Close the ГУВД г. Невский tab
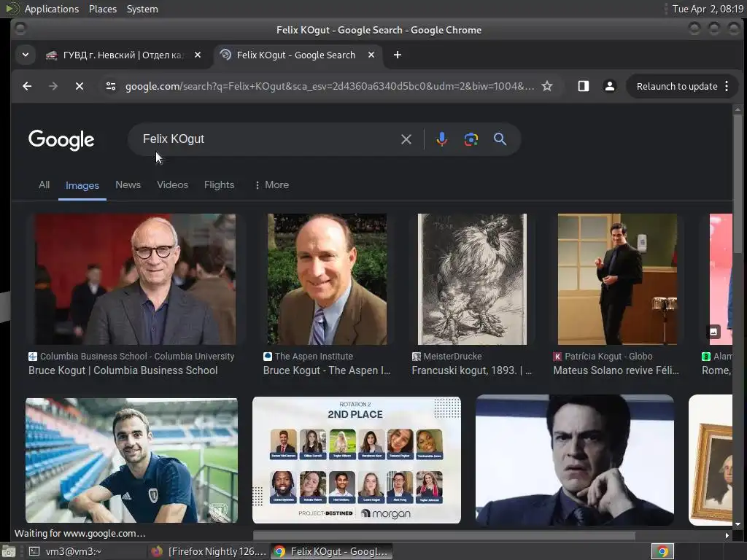Image resolution: width=747 pixels, height=560 pixels. [198, 55]
